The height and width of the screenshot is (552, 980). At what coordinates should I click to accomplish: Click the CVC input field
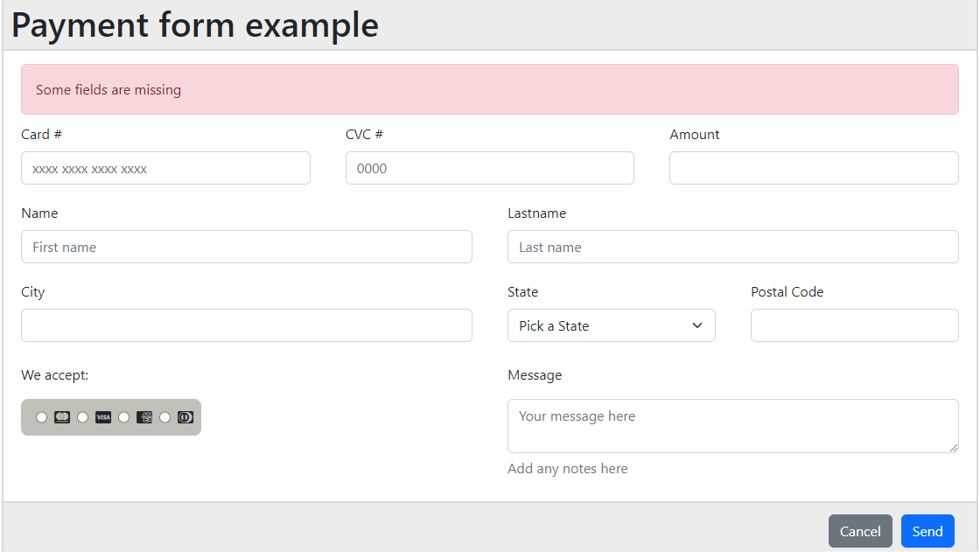coord(489,168)
